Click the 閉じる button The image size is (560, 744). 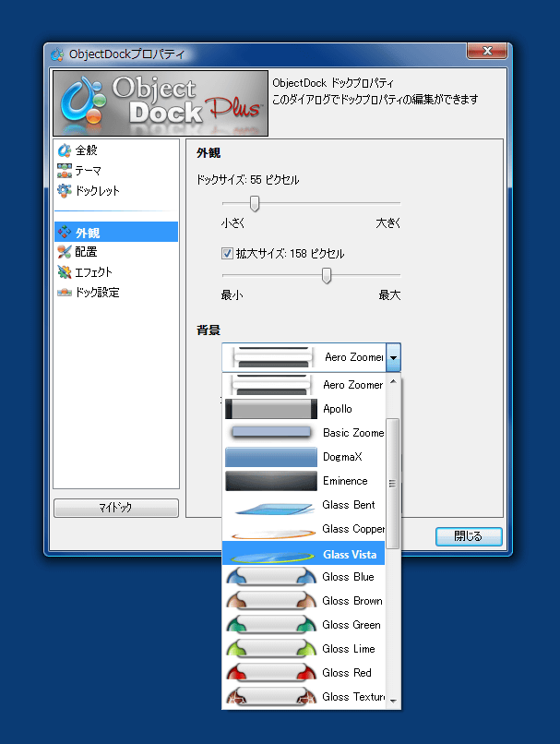[x=469, y=536]
